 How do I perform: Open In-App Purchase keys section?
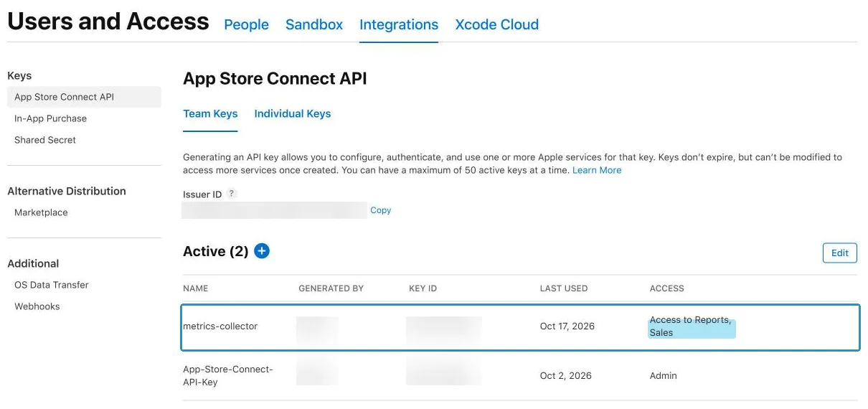pyautogui.click(x=50, y=118)
